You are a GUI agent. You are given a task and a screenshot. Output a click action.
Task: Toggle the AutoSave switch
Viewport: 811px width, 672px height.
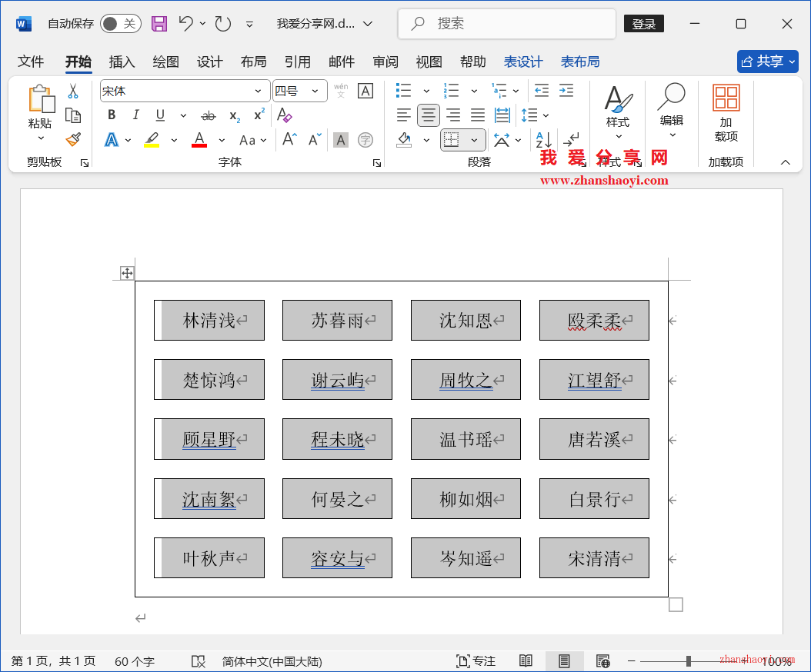121,24
